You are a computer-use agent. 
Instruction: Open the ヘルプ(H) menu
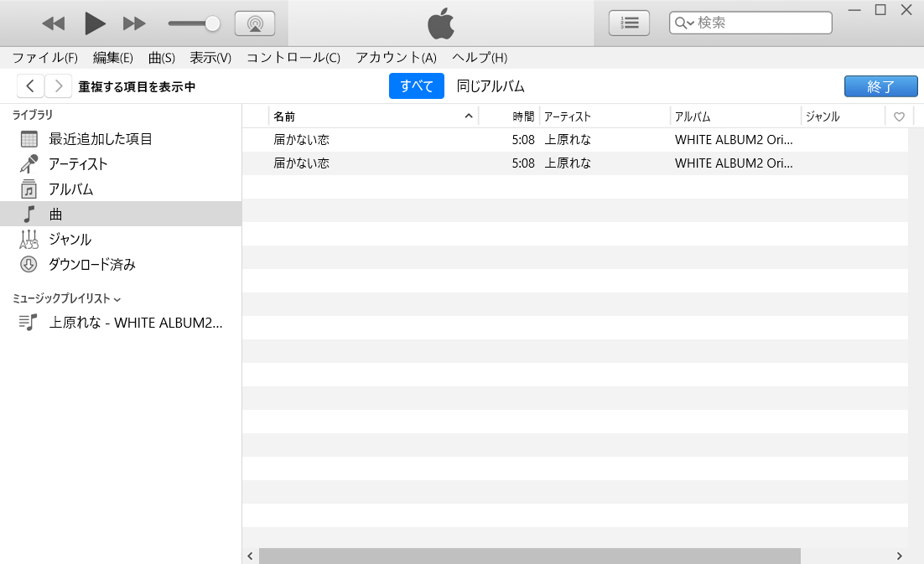click(480, 58)
